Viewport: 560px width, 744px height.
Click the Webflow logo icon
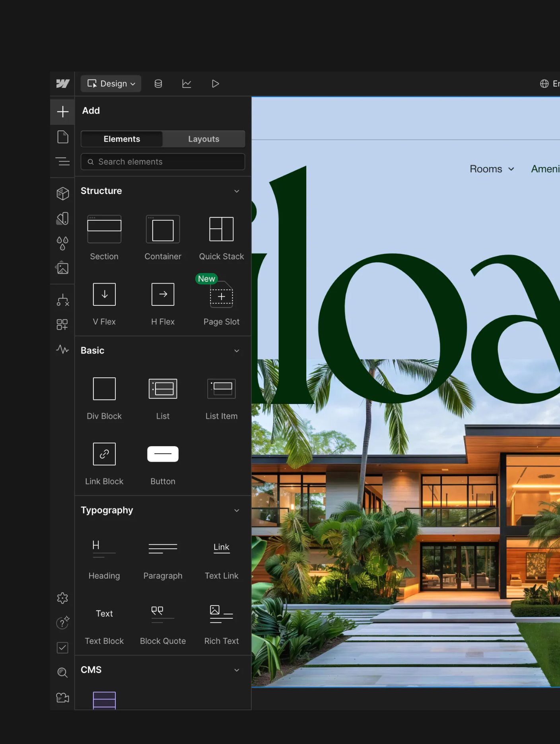pyautogui.click(x=62, y=84)
